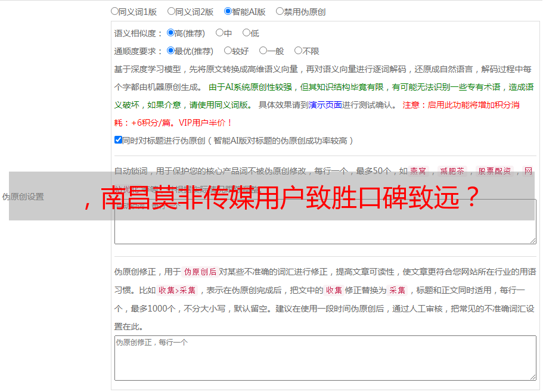Click the 减肥茶 example keyword tag

point(452,171)
